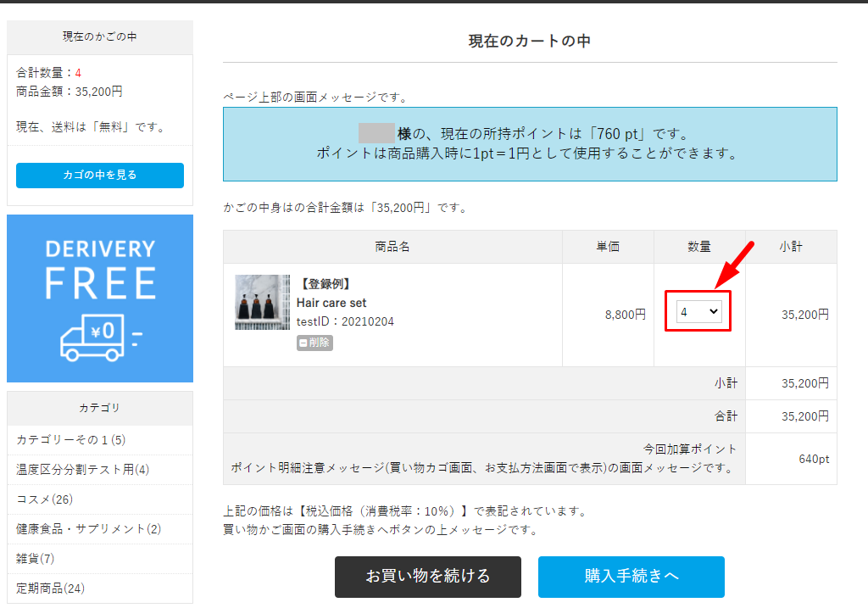
Task: Click the カゴの中を見る button
Action: click(100, 176)
